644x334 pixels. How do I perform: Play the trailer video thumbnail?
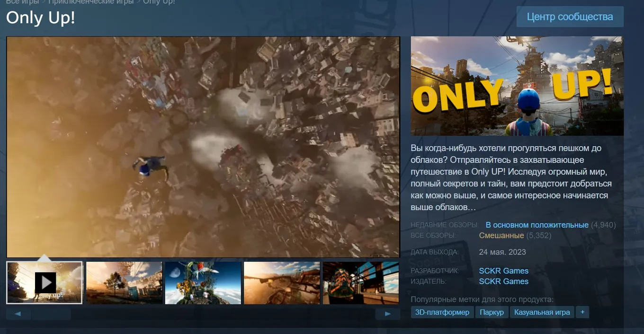tap(45, 283)
